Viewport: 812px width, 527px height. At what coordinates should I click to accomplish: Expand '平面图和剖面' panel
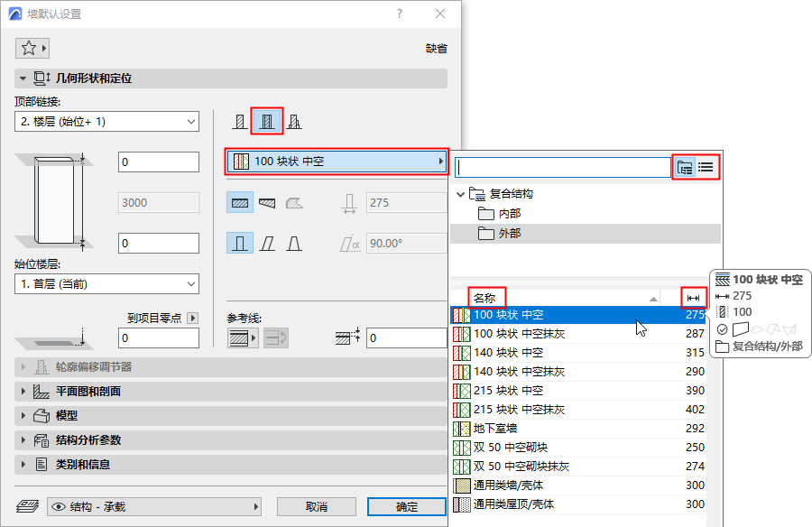point(230,392)
